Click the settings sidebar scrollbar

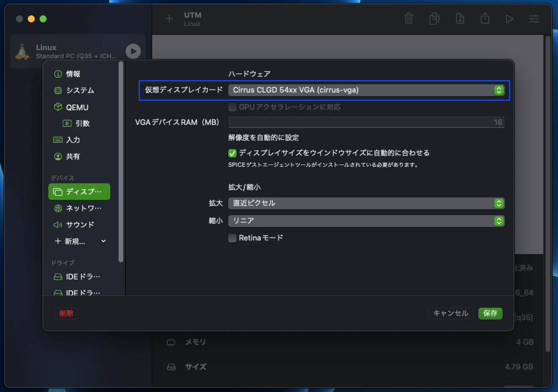pos(121,162)
